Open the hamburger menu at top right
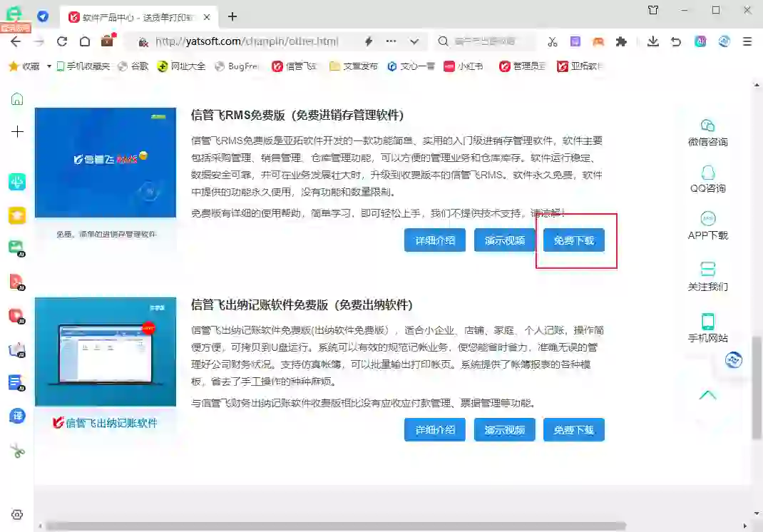Viewport: 763px width, 532px height. (x=747, y=42)
